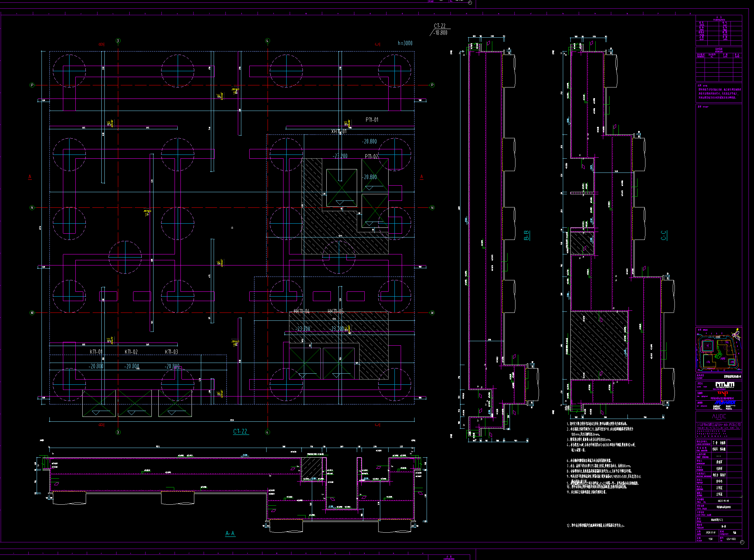Screen dimensions: 754x560
Task: Select grid bubble 4 below the plan
Action: click(267, 432)
